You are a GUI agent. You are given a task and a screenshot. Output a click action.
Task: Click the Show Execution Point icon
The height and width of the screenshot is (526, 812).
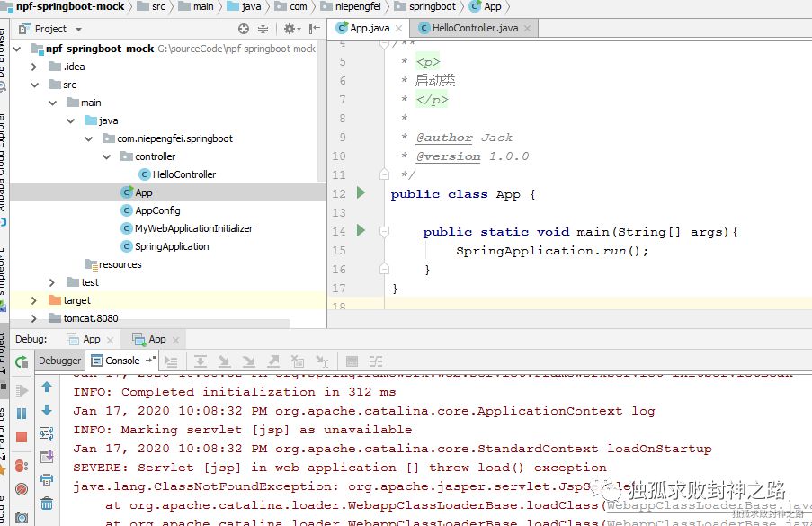tap(171, 361)
